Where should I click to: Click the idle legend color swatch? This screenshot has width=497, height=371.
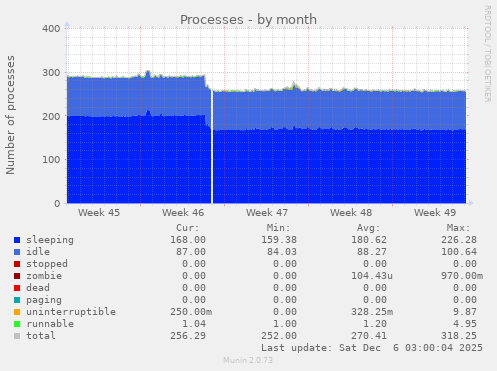pyautogui.click(x=17, y=252)
